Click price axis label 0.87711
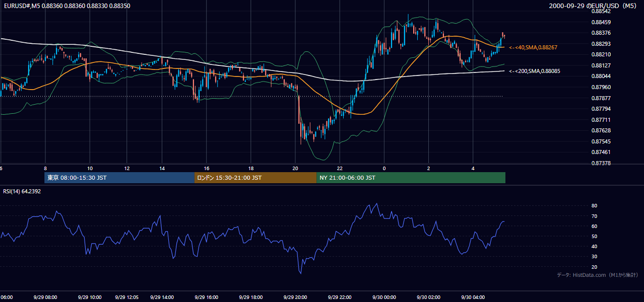644x302 pixels. point(601,120)
